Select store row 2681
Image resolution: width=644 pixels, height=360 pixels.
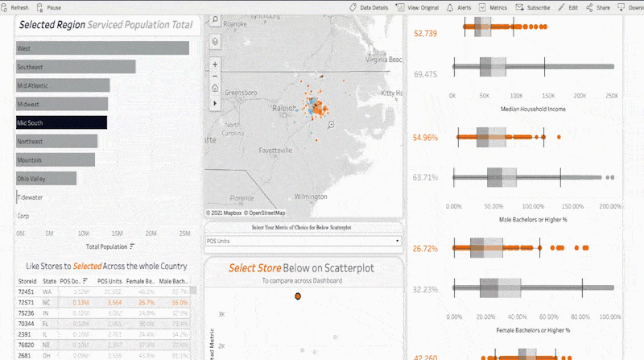(104, 355)
